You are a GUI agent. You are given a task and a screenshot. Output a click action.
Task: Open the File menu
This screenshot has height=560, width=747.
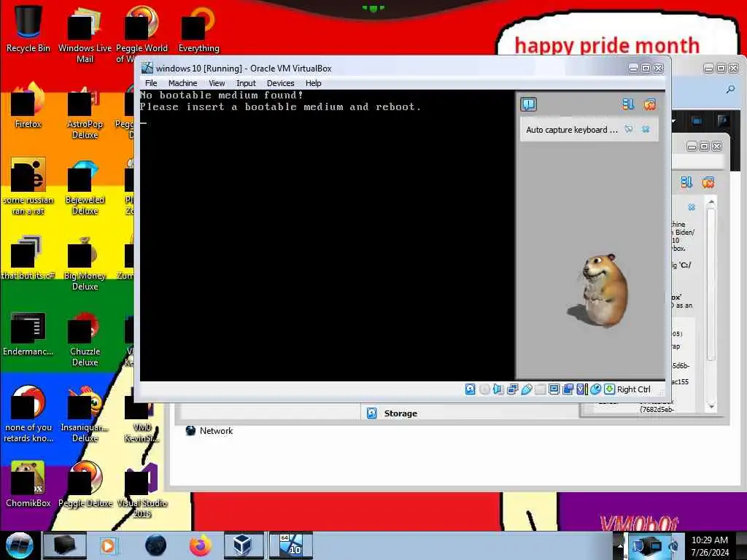[151, 83]
